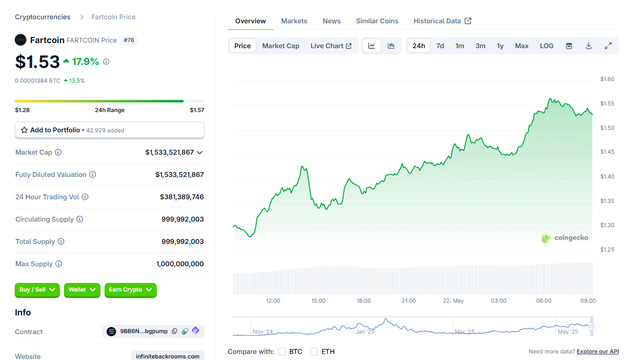Select the 24h time range
Viewport: 644px width, 360px height.
pos(419,46)
